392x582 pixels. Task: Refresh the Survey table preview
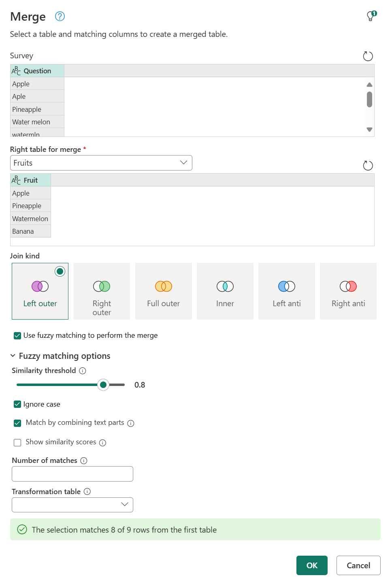pos(368,56)
